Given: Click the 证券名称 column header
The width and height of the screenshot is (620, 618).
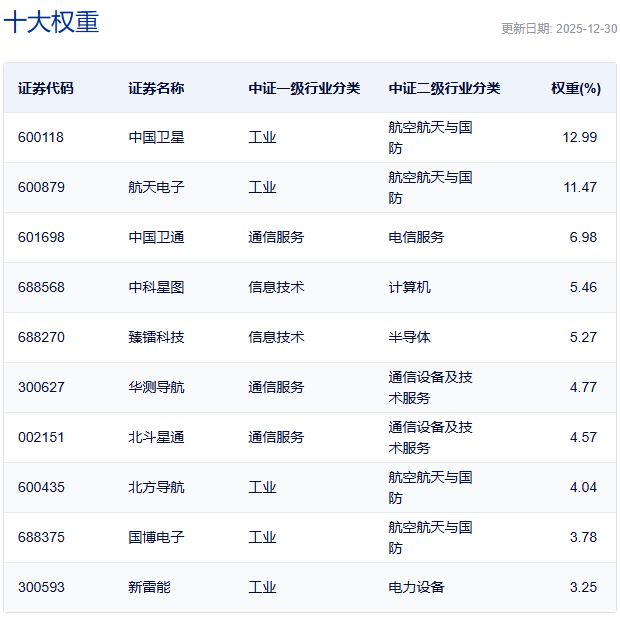Looking at the screenshot, I should (156, 88).
